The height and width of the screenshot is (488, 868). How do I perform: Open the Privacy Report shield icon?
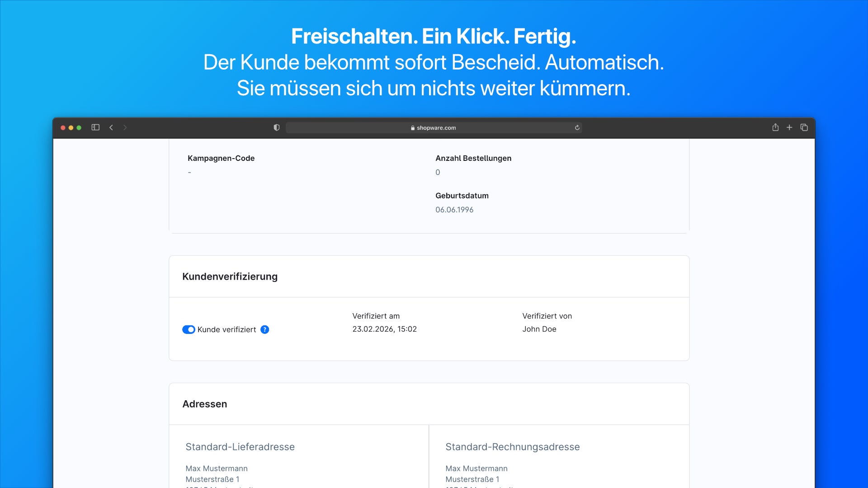pyautogui.click(x=276, y=127)
